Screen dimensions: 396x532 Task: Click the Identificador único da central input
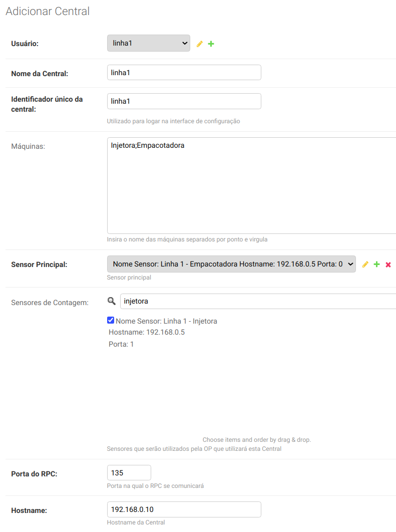(184, 101)
